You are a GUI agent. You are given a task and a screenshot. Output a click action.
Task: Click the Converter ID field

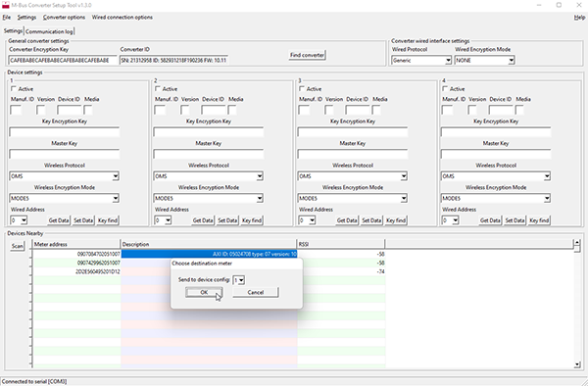pyautogui.click(x=173, y=61)
